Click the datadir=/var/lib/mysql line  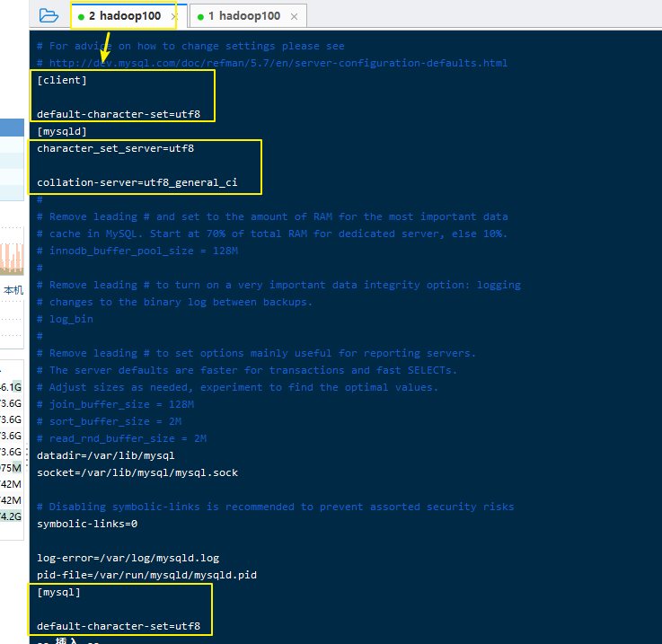[106, 455]
